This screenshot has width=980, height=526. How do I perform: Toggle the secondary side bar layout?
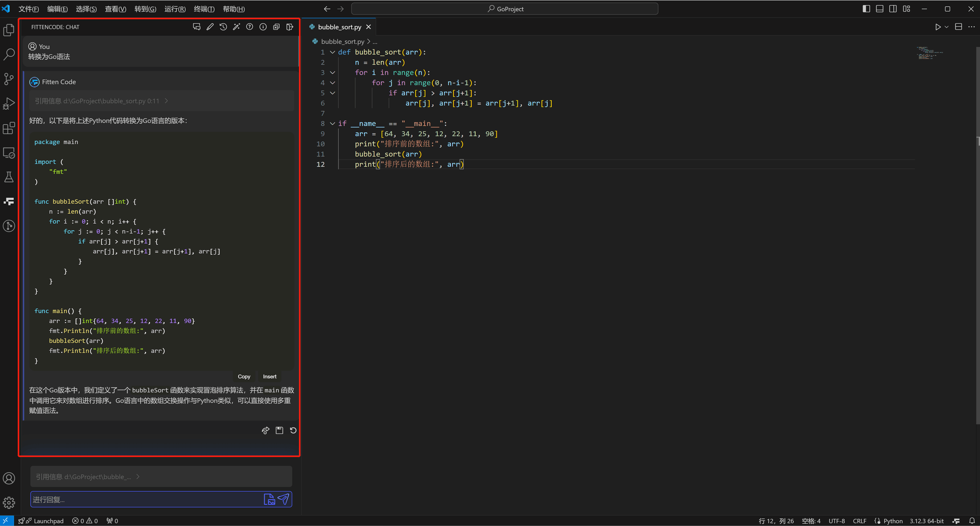click(x=893, y=9)
